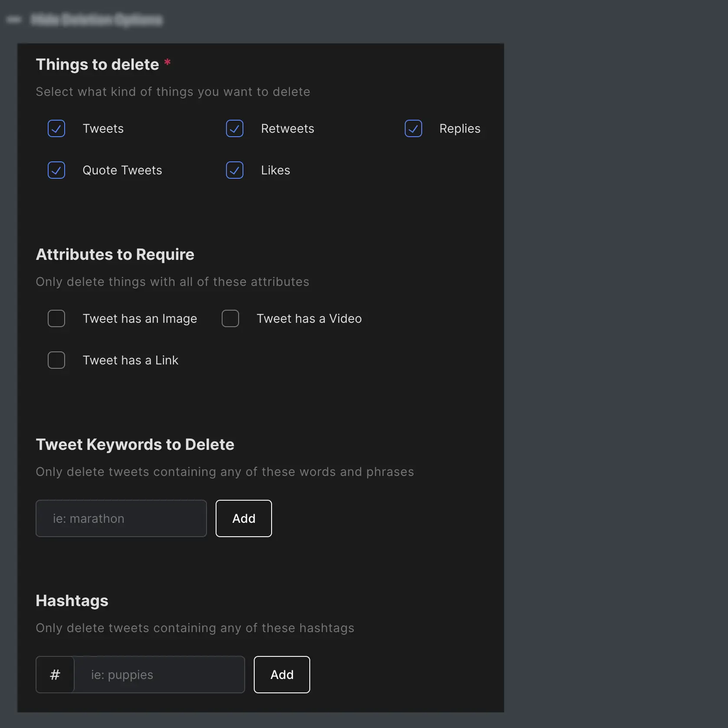Click the # prefix symbol on hashtag field
728x728 pixels.
[x=55, y=675]
